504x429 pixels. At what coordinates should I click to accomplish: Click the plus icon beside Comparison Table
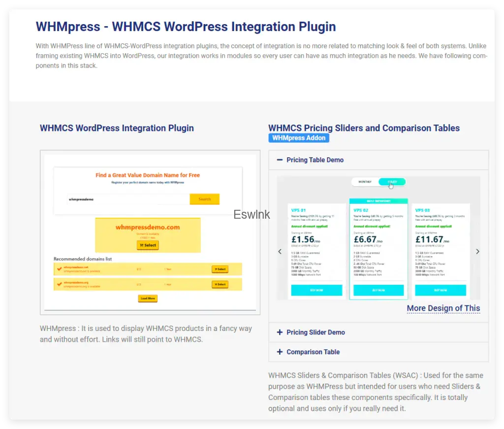coord(280,352)
